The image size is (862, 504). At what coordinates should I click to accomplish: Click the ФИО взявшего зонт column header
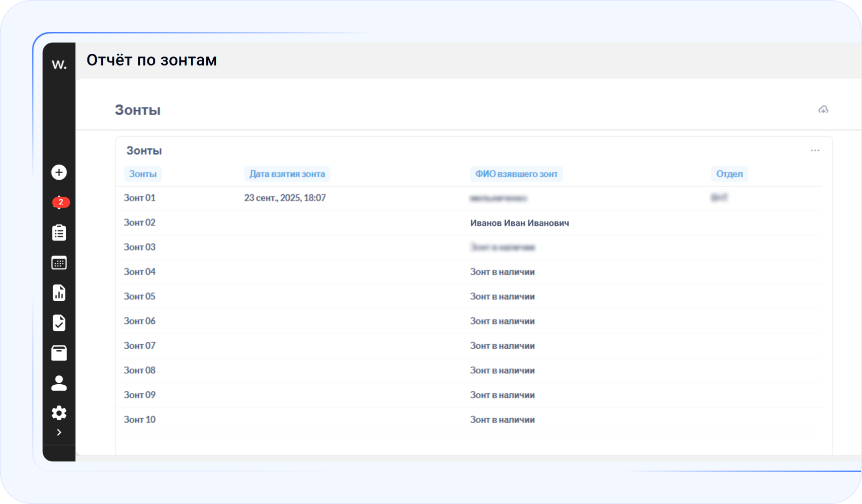click(516, 174)
